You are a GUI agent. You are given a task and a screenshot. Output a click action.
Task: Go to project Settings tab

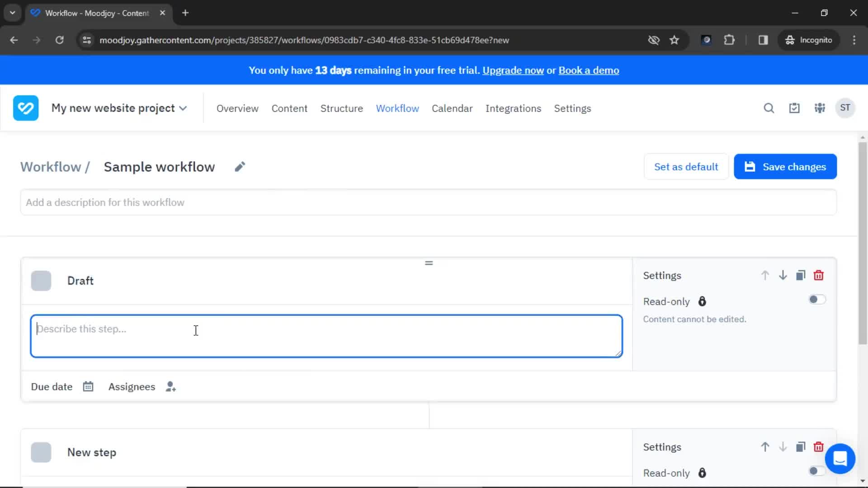click(572, 108)
